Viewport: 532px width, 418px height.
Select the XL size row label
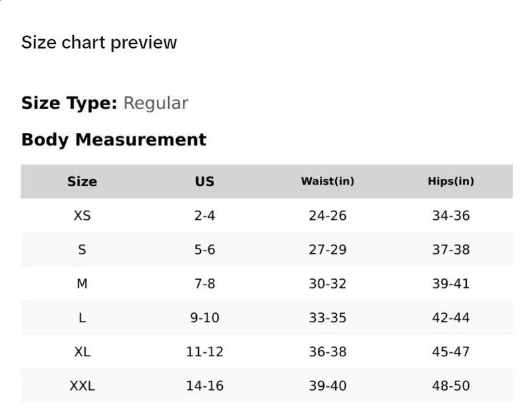(x=82, y=352)
